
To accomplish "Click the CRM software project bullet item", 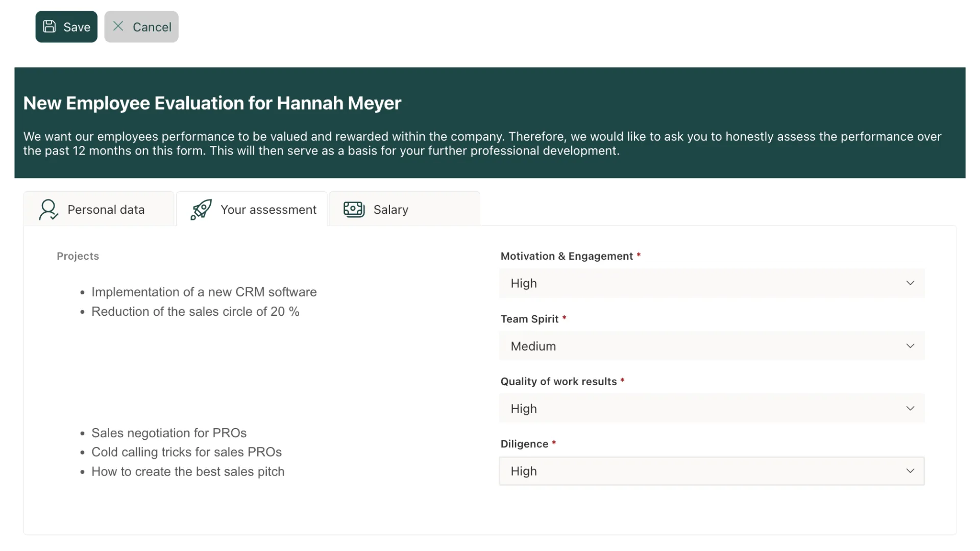I will pyautogui.click(x=204, y=292).
